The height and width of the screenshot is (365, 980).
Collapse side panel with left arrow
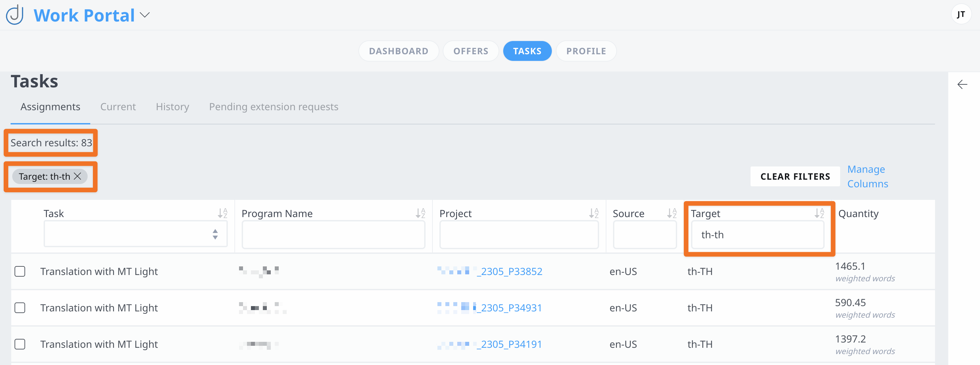click(962, 84)
